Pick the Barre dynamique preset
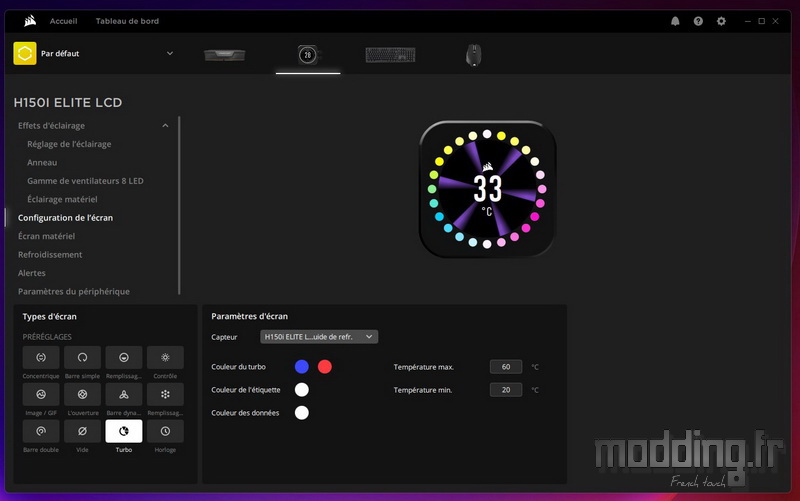 pos(123,394)
